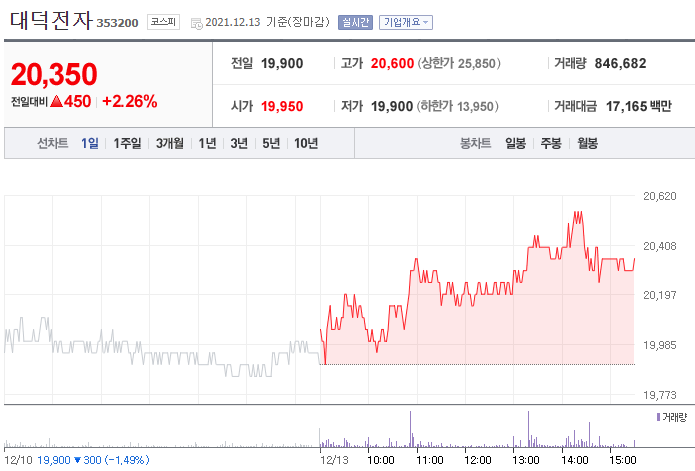Click the 상한가 25,850 text
This screenshot has height=471, width=695.
(459, 63)
